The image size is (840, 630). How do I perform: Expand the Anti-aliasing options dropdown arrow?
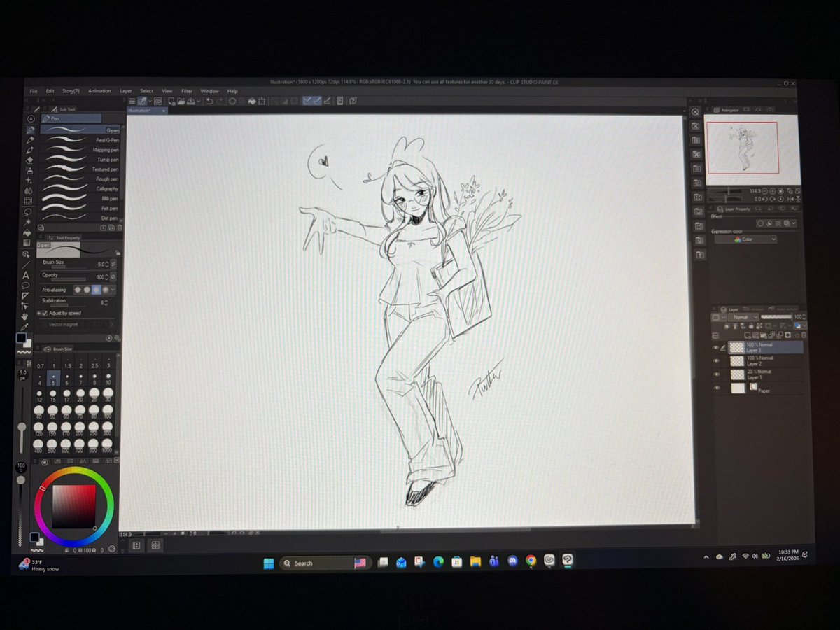pyautogui.click(x=113, y=290)
